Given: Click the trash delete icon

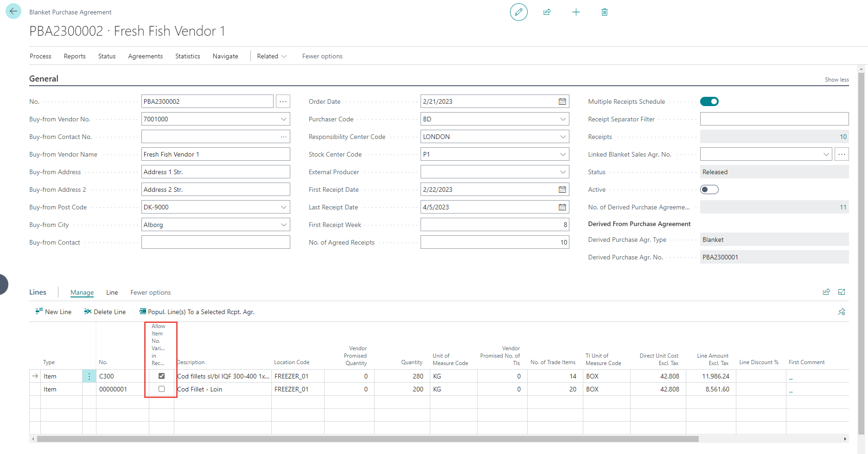Looking at the screenshot, I should pos(605,12).
